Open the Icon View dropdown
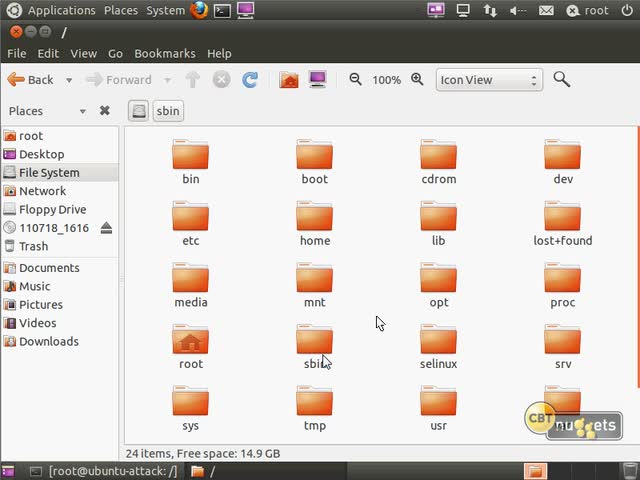This screenshot has height=480, width=640. click(x=489, y=80)
